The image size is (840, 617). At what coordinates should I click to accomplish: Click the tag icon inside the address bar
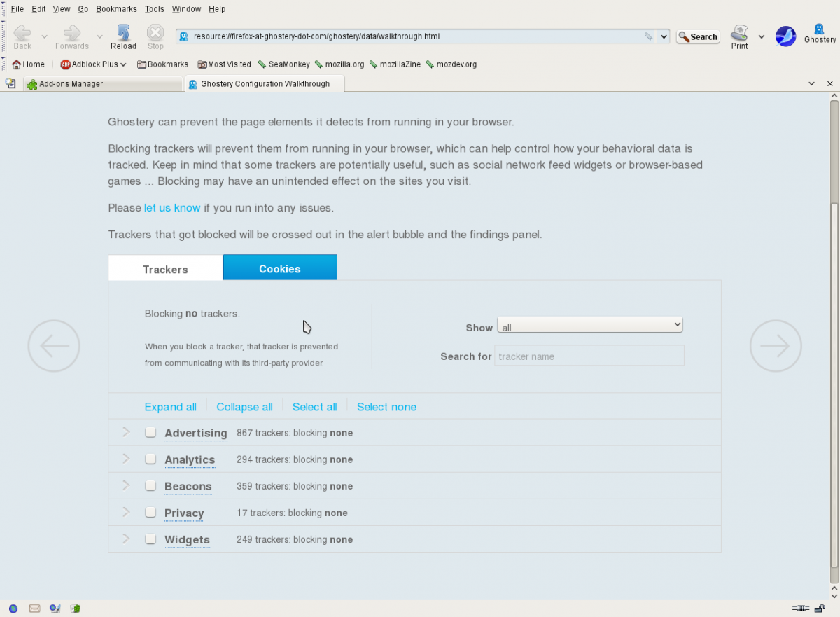(649, 36)
